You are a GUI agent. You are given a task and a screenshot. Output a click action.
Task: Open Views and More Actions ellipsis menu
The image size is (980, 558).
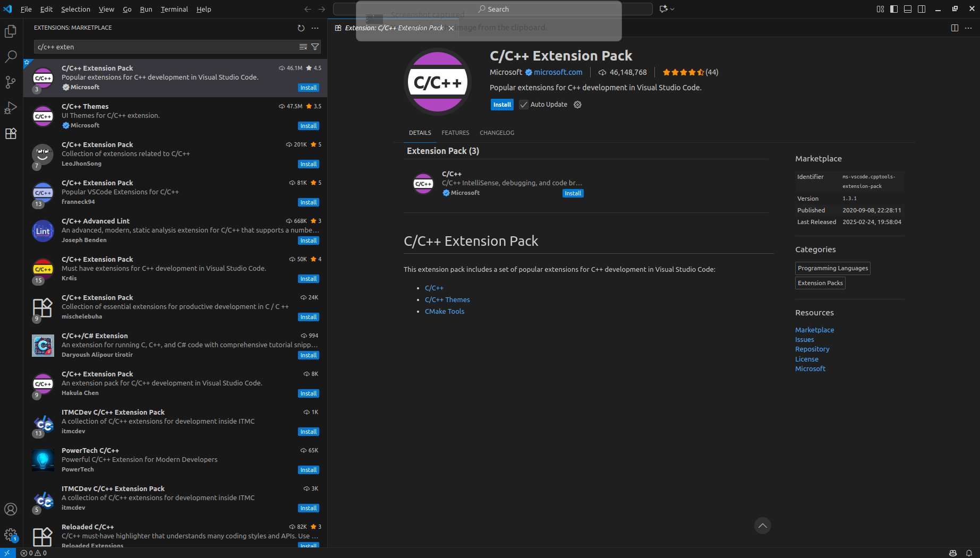coord(315,28)
